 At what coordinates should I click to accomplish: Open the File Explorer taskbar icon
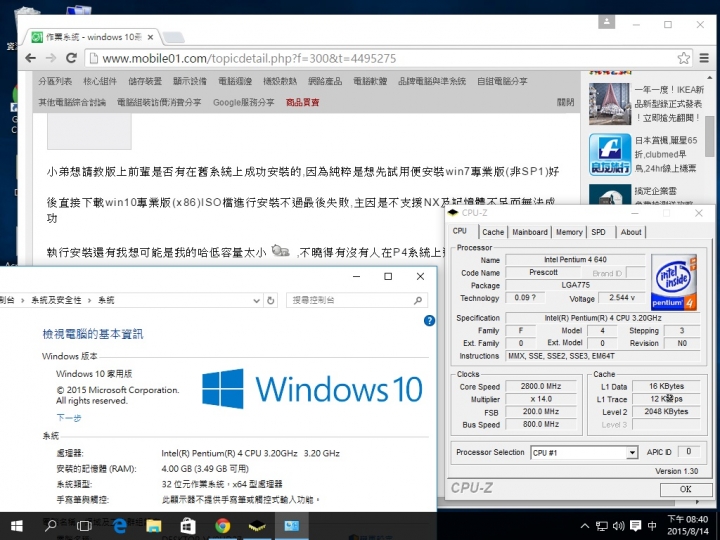point(154,526)
